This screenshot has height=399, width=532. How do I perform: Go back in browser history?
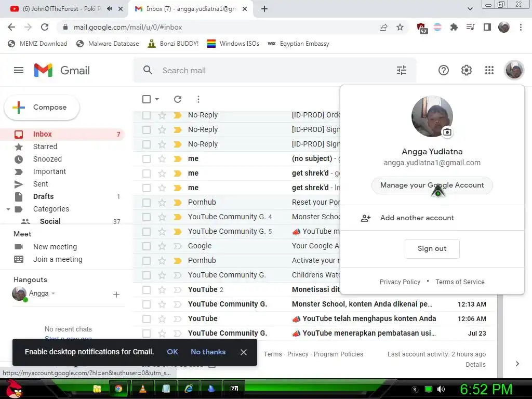11,27
